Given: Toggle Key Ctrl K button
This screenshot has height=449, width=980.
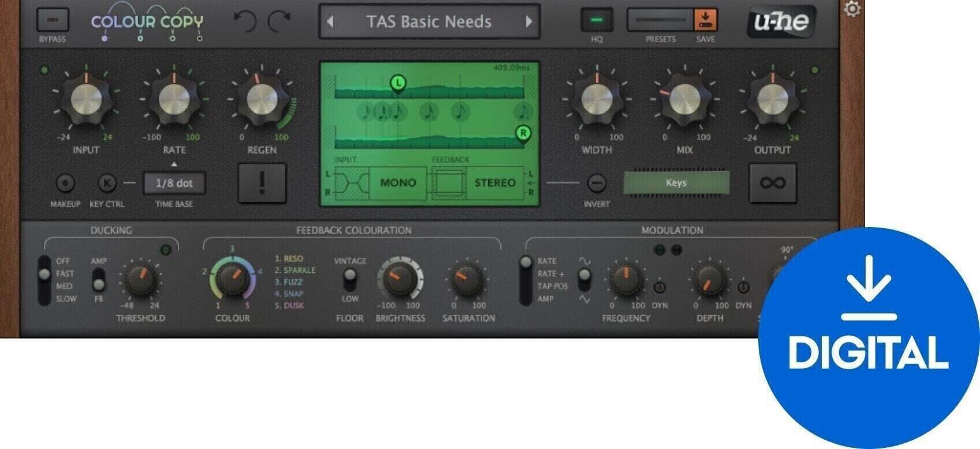Looking at the screenshot, I should pyautogui.click(x=107, y=183).
